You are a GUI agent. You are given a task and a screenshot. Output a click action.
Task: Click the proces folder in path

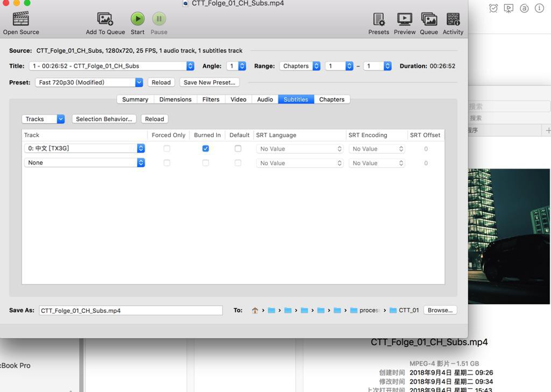[365, 310]
